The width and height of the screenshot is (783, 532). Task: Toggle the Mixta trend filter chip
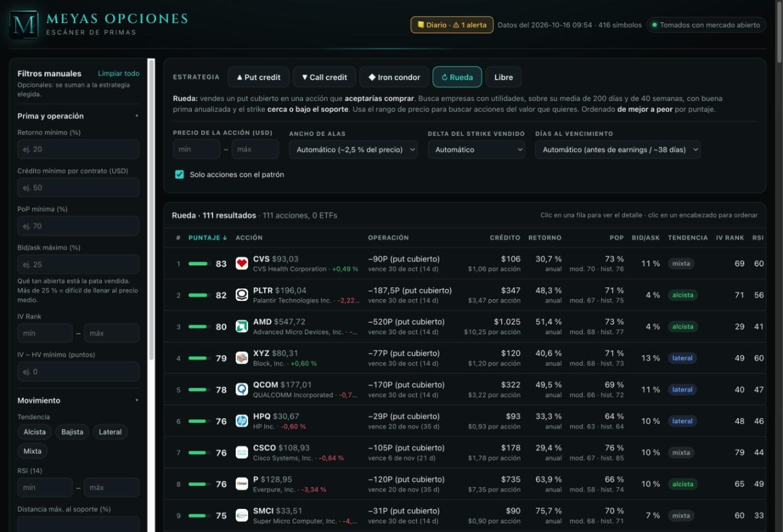[x=33, y=451]
